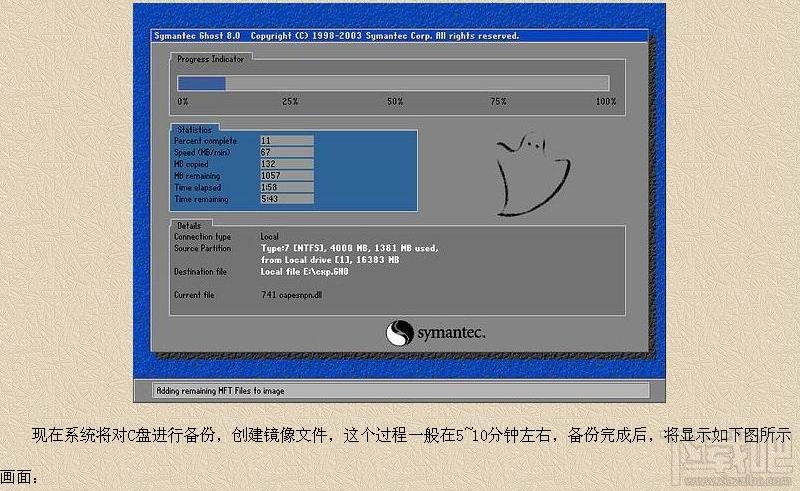
Task: Click the MB remaining value '1057'
Action: 287,176
